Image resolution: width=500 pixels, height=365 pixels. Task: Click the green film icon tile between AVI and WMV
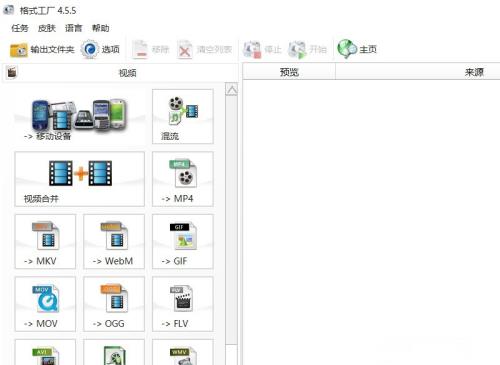(x=114, y=352)
